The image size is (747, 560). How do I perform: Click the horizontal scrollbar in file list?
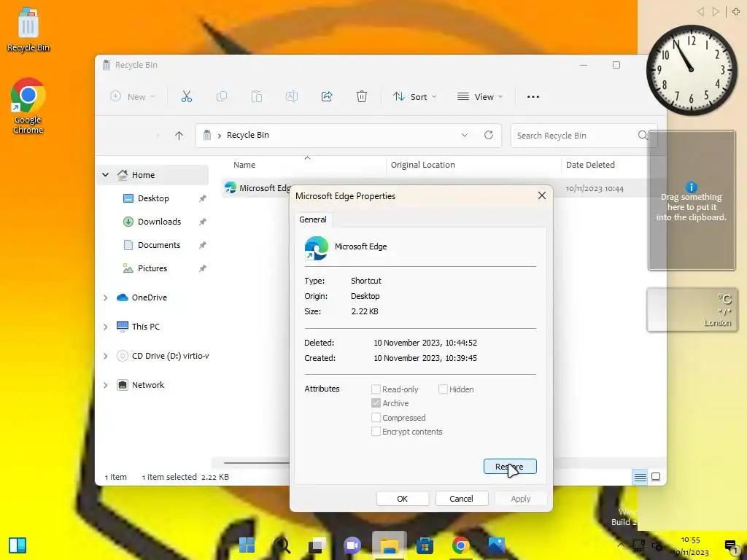pos(256,462)
